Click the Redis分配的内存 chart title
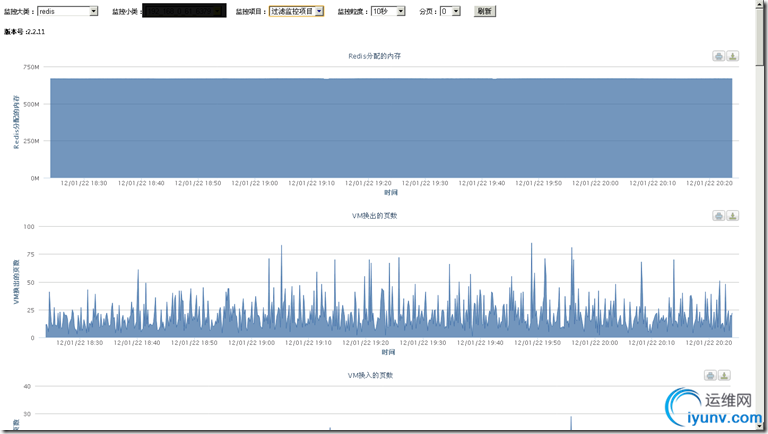 pyautogui.click(x=375, y=56)
